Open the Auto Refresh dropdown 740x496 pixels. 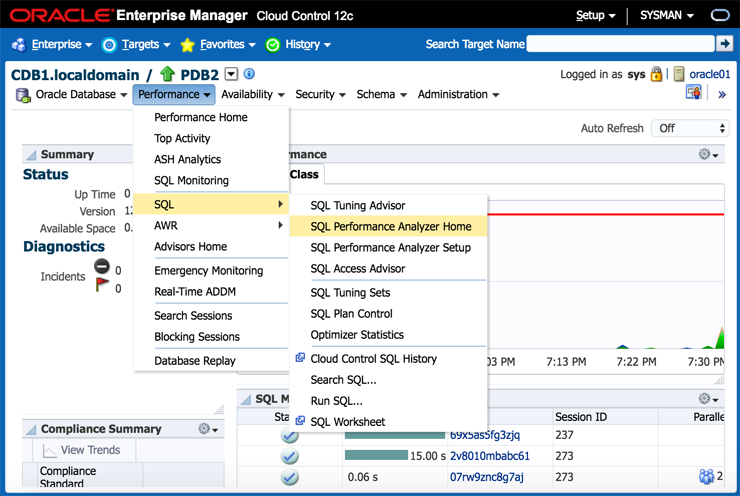690,128
